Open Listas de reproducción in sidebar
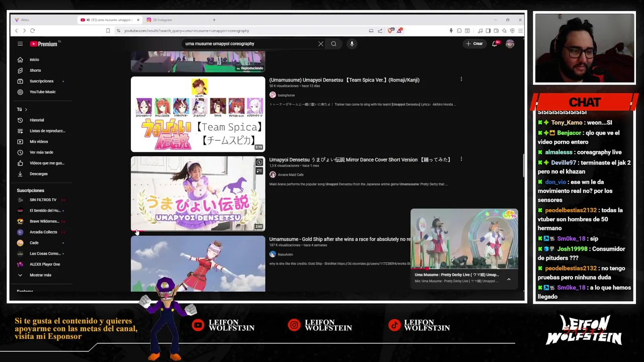Image resolution: width=644 pixels, height=362 pixels. [x=47, y=131]
